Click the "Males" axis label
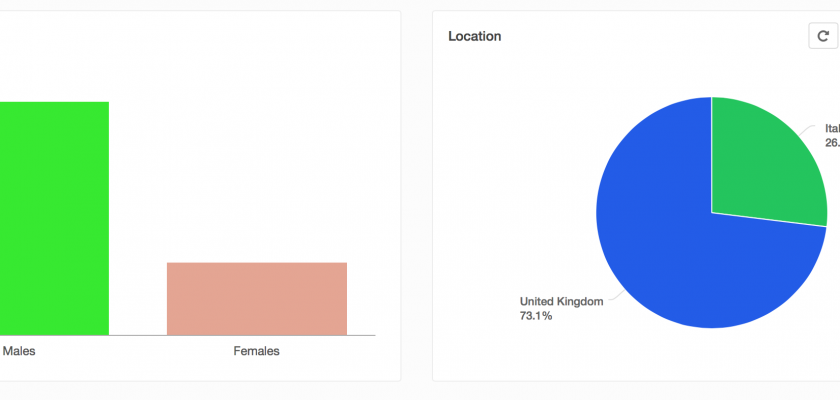Screen dimensions: 840x400 20,351
